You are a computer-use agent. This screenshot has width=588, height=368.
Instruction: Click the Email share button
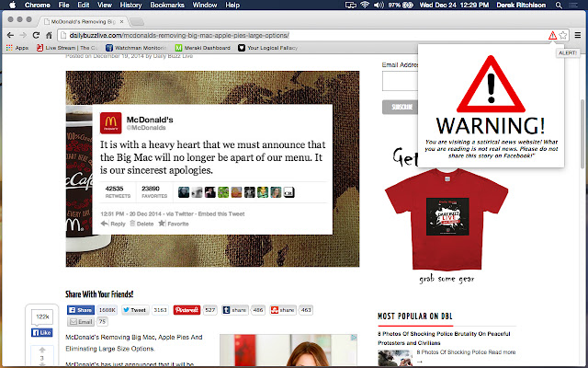coord(81,322)
